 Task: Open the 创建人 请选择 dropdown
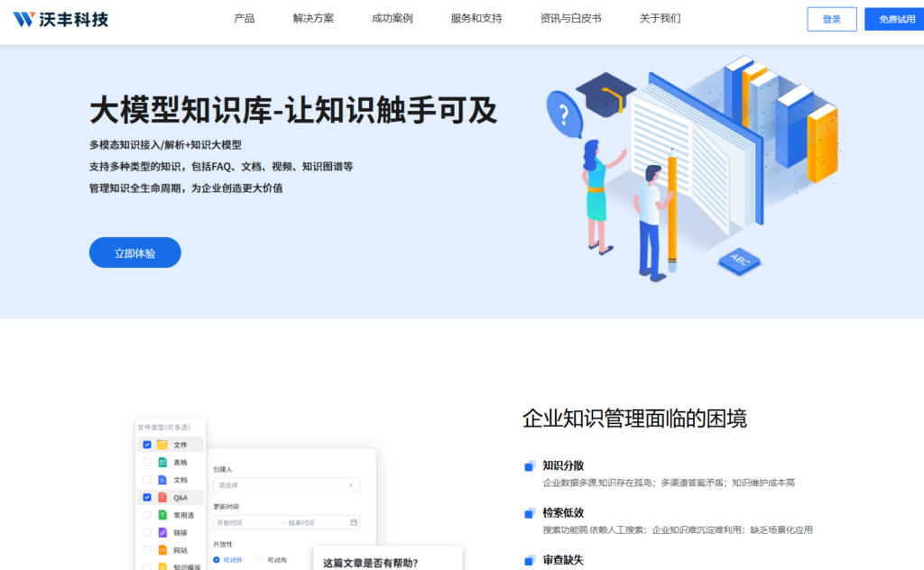click(286, 485)
